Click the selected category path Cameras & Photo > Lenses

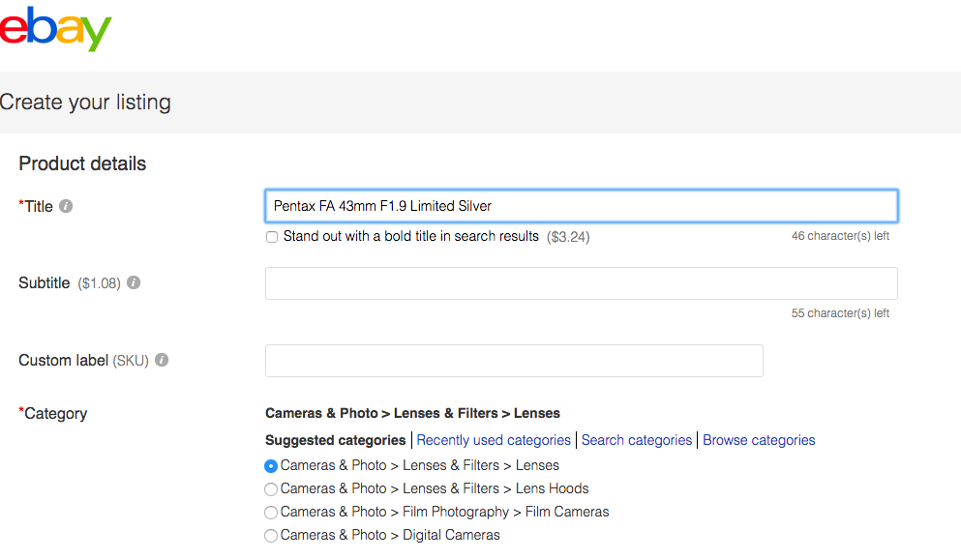pyautogui.click(x=412, y=413)
